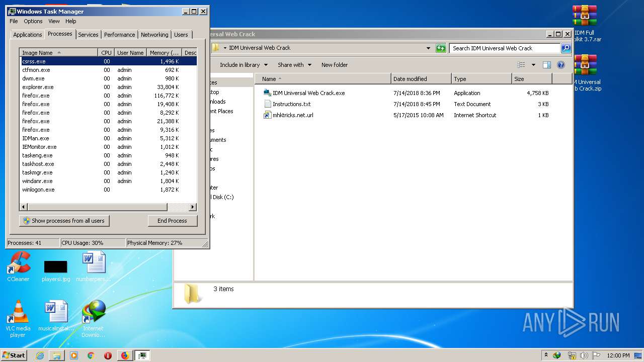Switch to Services tab
644x362 pixels.
pos(88,35)
